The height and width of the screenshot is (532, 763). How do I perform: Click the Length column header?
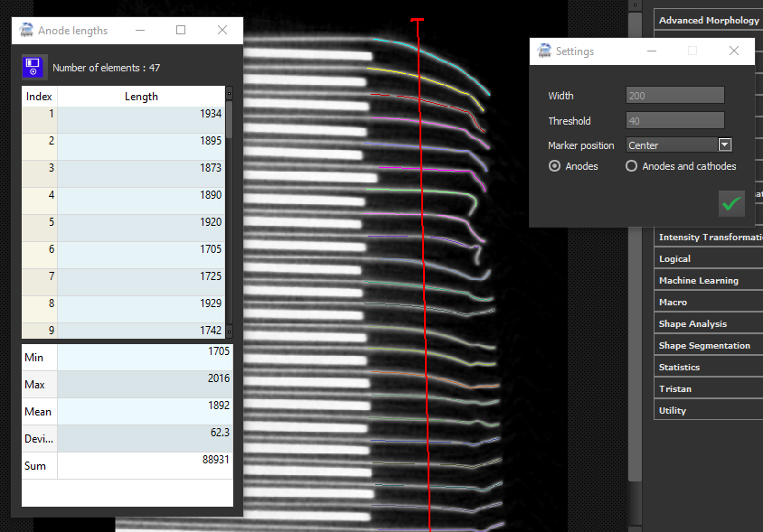pyautogui.click(x=140, y=97)
